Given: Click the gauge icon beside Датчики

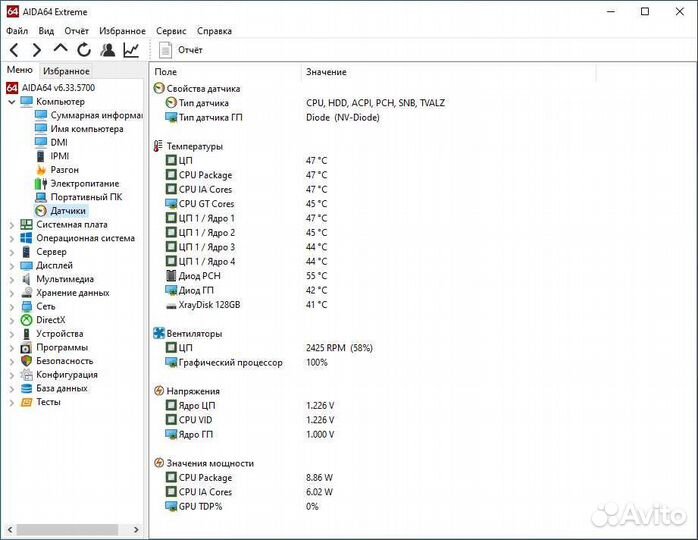Looking at the screenshot, I should tap(41, 211).
